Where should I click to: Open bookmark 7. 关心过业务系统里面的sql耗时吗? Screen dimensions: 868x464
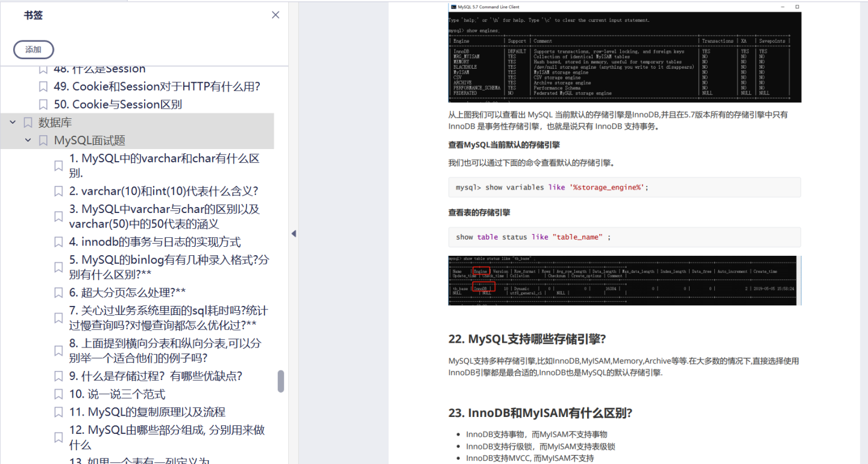(169, 318)
